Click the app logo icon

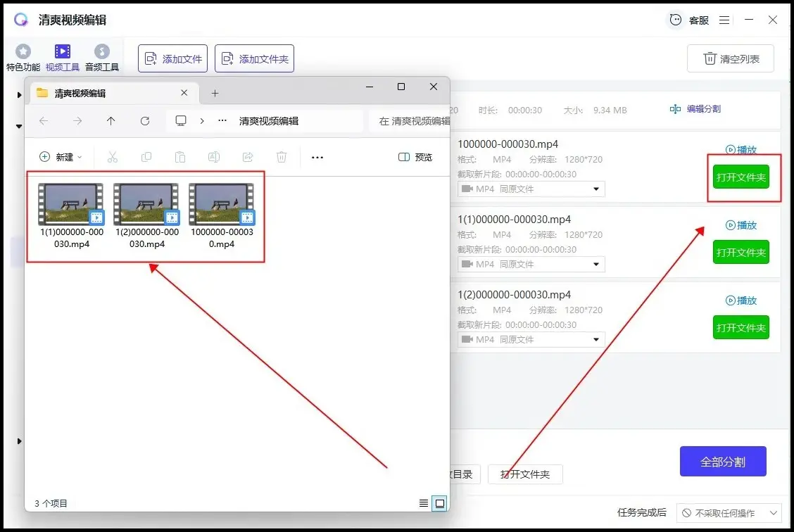tap(20, 20)
